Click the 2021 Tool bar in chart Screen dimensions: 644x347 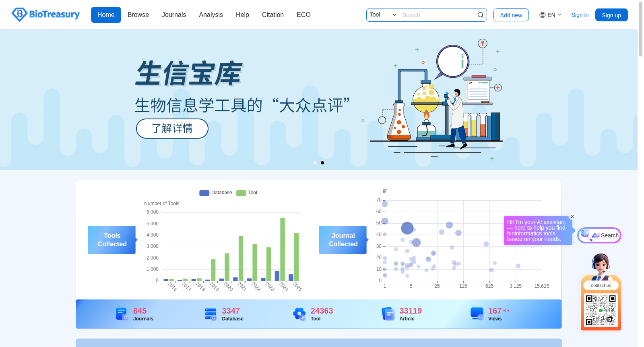click(x=241, y=258)
